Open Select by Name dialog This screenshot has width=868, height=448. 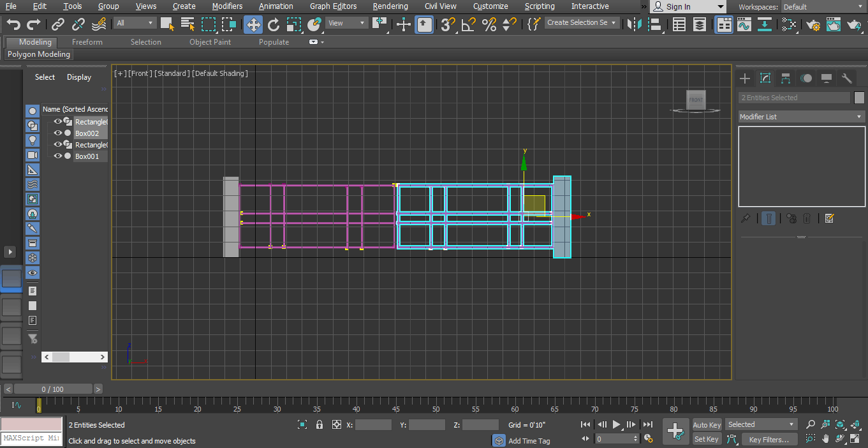pyautogui.click(x=187, y=24)
